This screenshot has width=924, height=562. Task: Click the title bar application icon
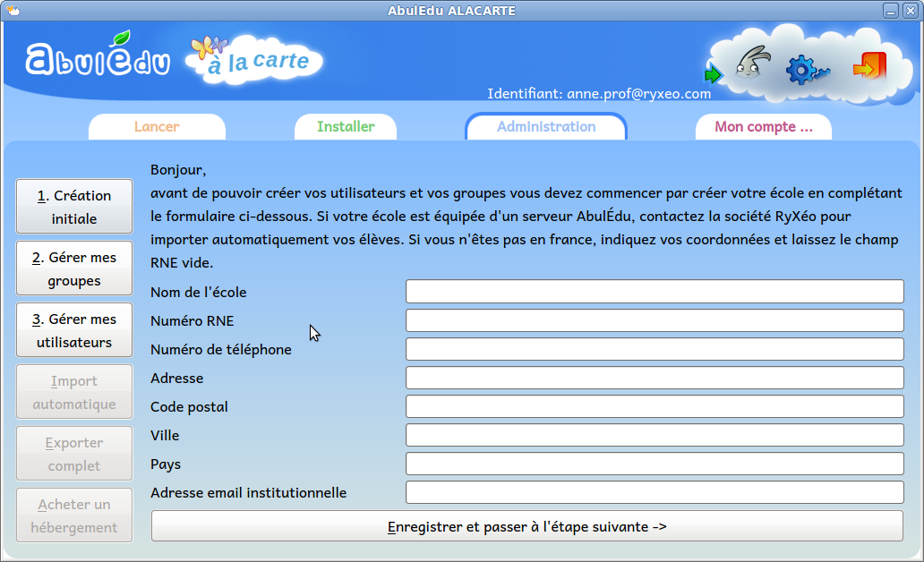13,10
